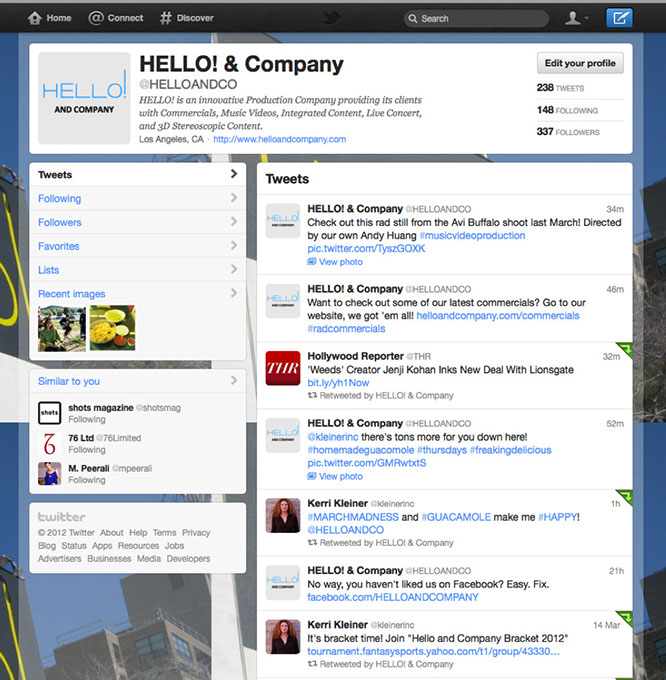Click the 76 Ltd avatar icon
The image size is (666, 680).
click(x=49, y=443)
